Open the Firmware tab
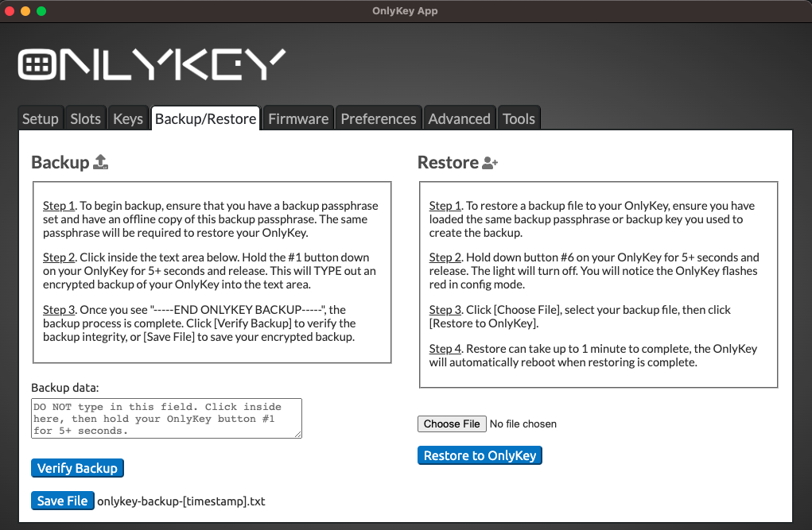This screenshot has width=812, height=530. pos(298,118)
